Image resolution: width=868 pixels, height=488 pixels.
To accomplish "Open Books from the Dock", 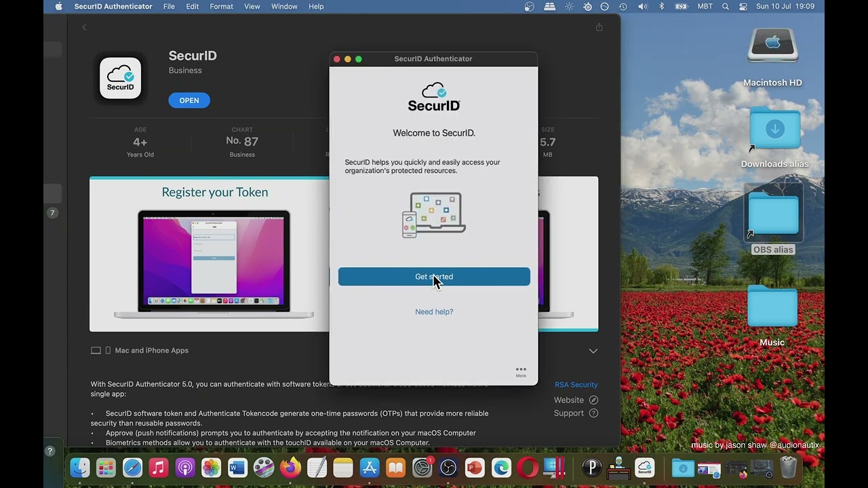I will [x=396, y=468].
